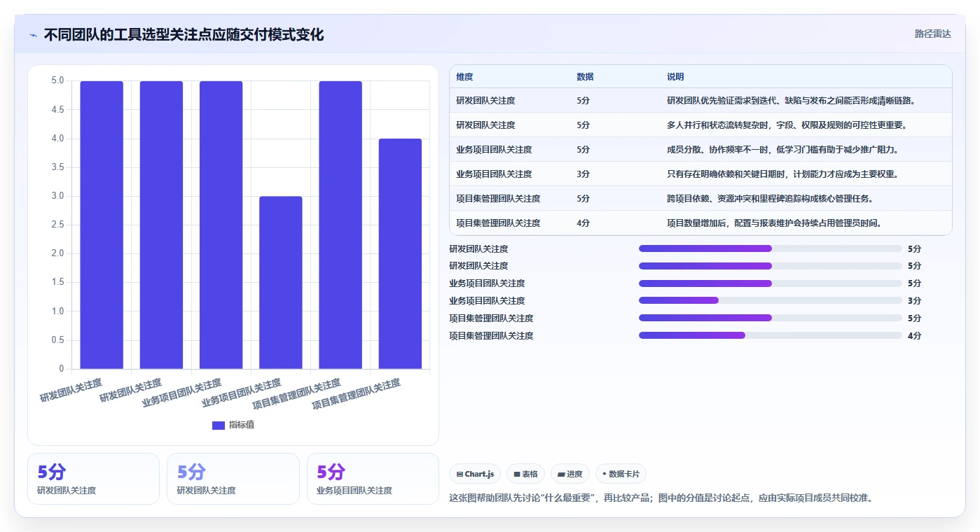Viewport: 980px width, 532px height.
Task: Click the description 研发团队优先验证需求到迭代、缺陷与发布之间能否形成清晰链路
Action: (x=792, y=101)
